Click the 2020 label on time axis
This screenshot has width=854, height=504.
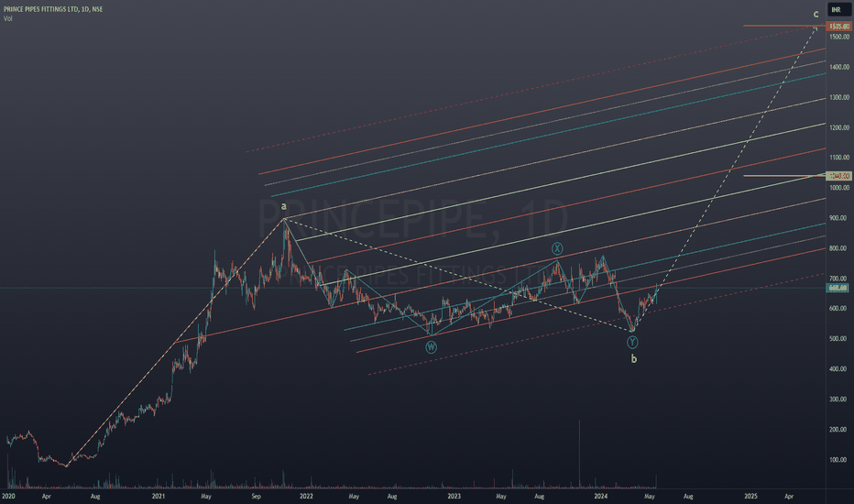point(8,497)
